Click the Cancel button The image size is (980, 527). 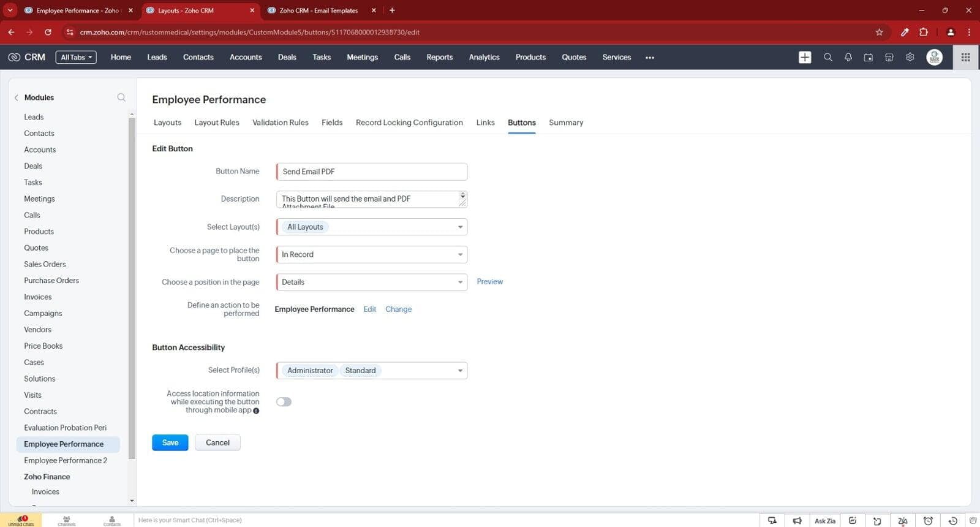217,442
